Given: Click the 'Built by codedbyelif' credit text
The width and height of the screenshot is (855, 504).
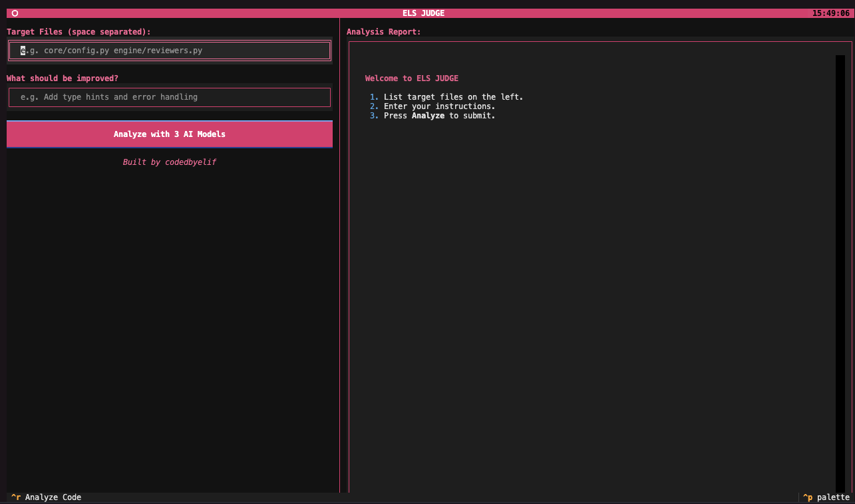Looking at the screenshot, I should (x=170, y=162).
